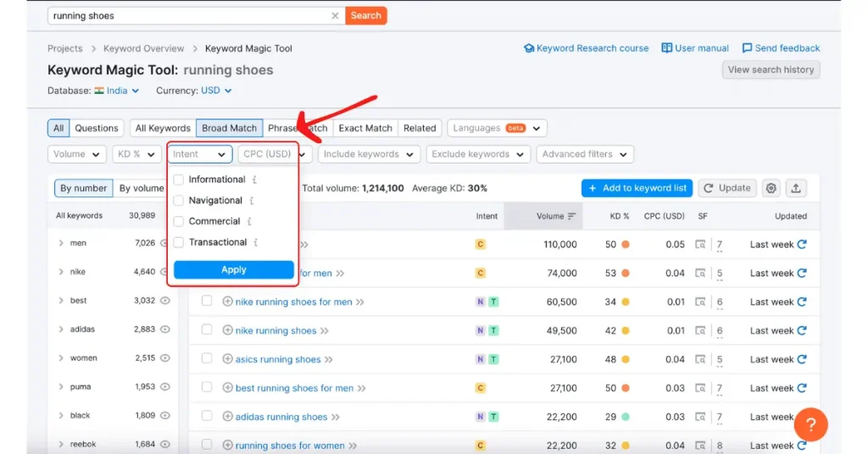Click Send feedback link

click(x=781, y=48)
